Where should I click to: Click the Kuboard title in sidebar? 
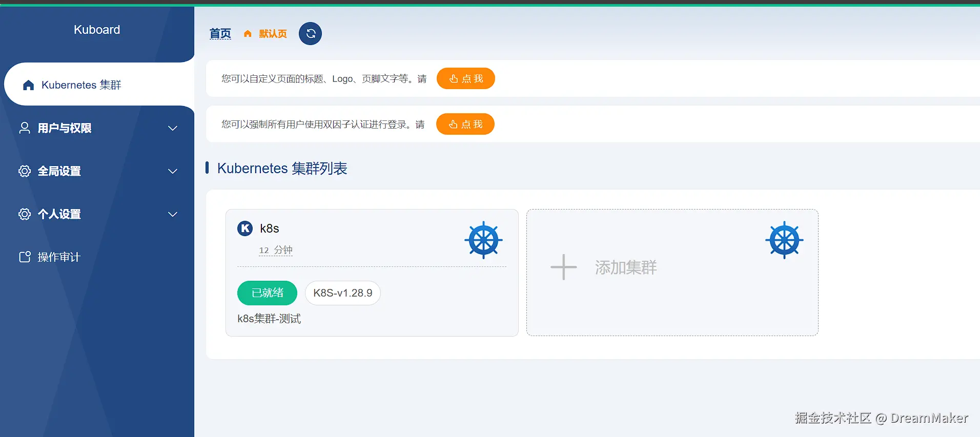tap(97, 30)
